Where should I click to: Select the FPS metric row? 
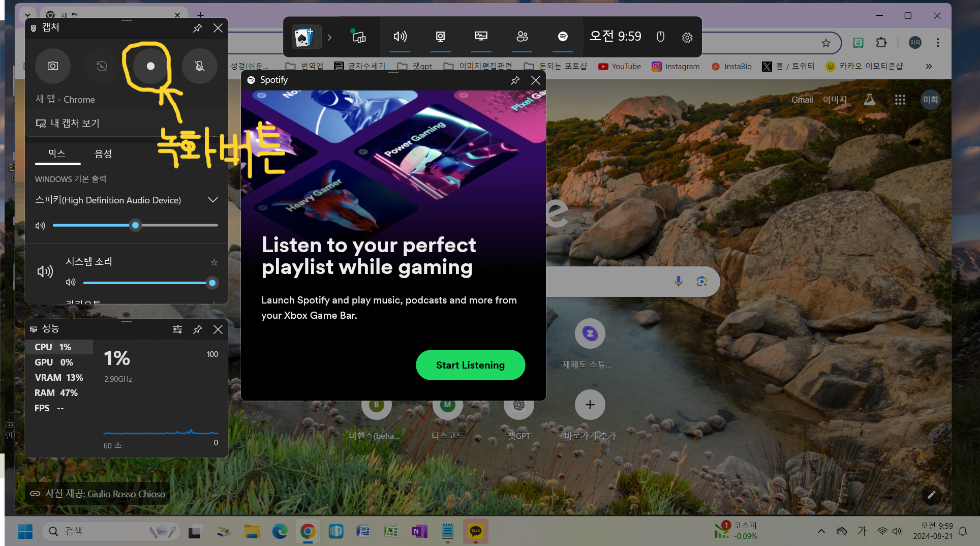tap(59, 408)
